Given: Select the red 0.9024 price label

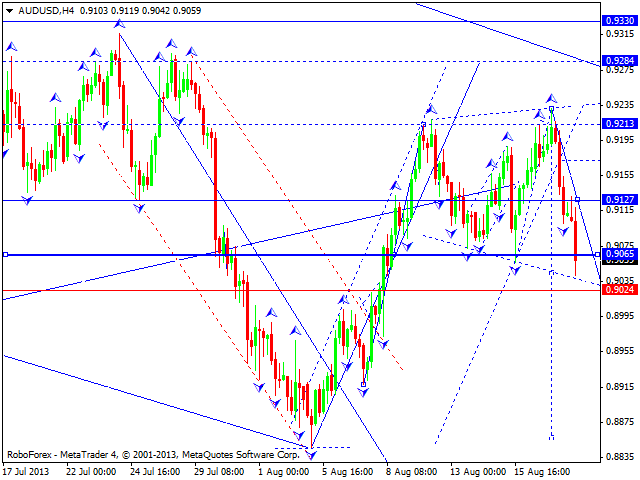Looking at the screenshot, I should coord(617,291).
